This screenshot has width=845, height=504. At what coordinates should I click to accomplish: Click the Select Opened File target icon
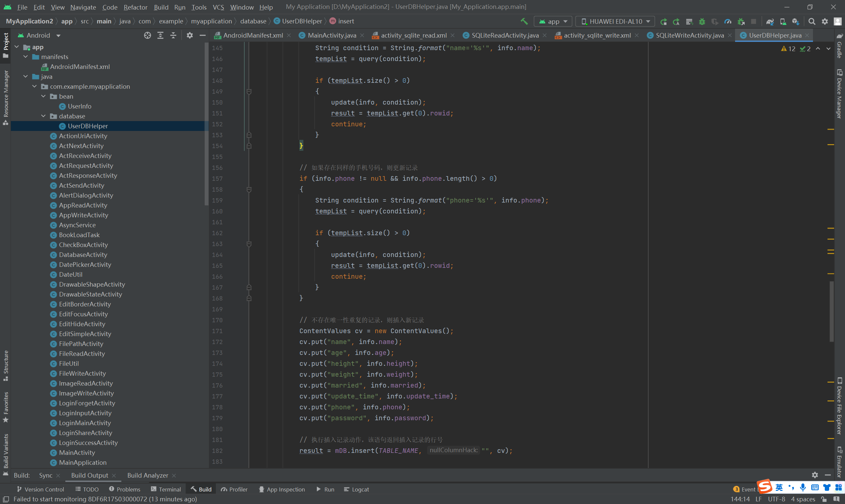147,35
